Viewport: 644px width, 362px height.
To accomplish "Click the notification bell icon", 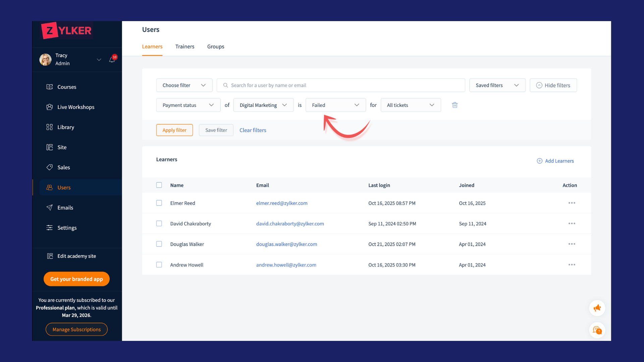I will pyautogui.click(x=112, y=60).
